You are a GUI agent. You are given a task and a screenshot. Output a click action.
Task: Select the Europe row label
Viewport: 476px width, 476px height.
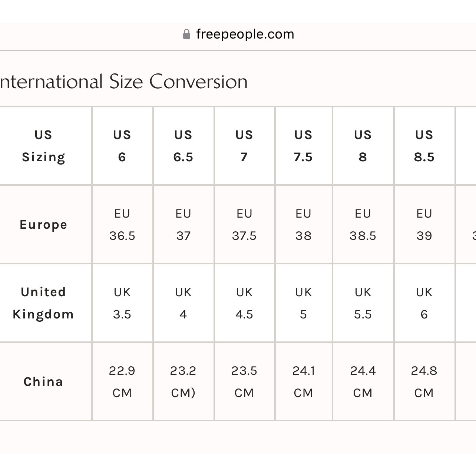point(43,225)
